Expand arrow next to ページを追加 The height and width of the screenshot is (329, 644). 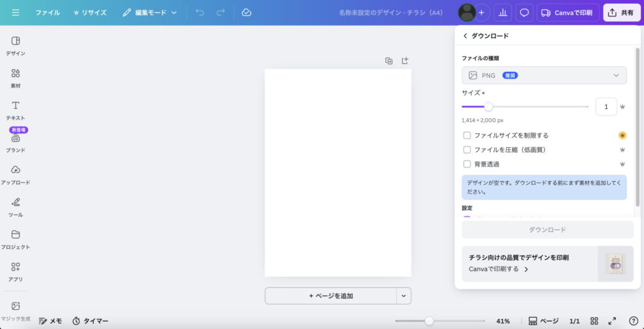404,296
